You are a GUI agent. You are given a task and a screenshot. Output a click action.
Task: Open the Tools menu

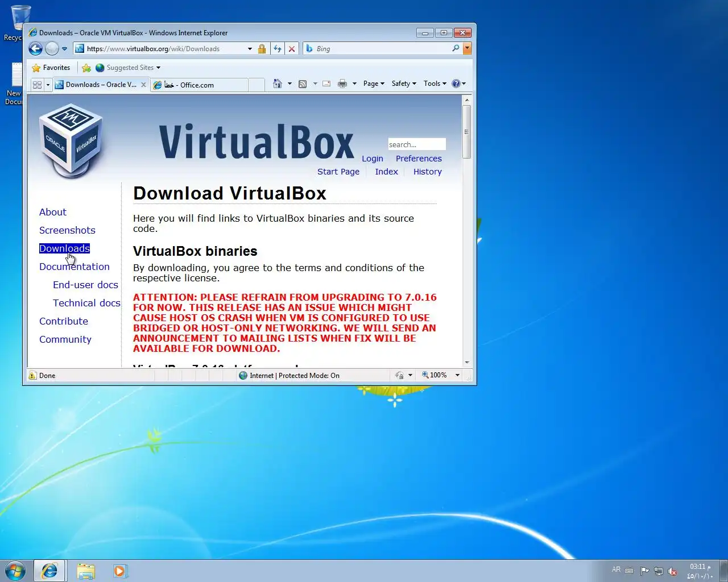pos(435,84)
